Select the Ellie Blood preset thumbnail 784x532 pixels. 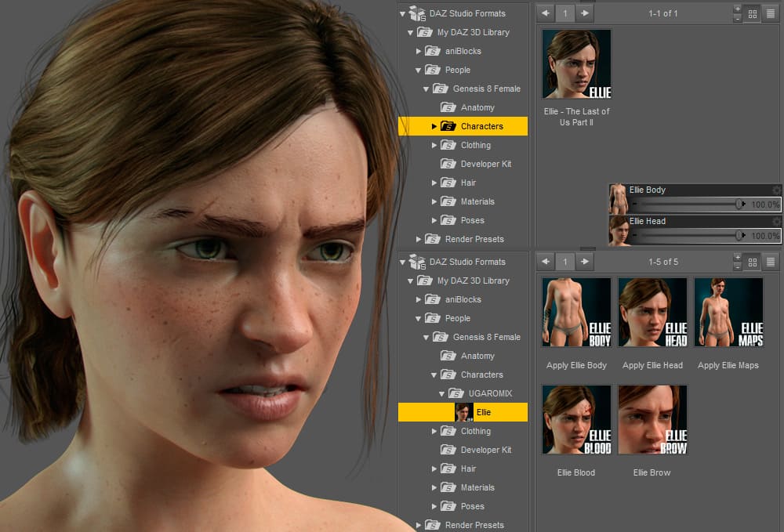coord(576,420)
